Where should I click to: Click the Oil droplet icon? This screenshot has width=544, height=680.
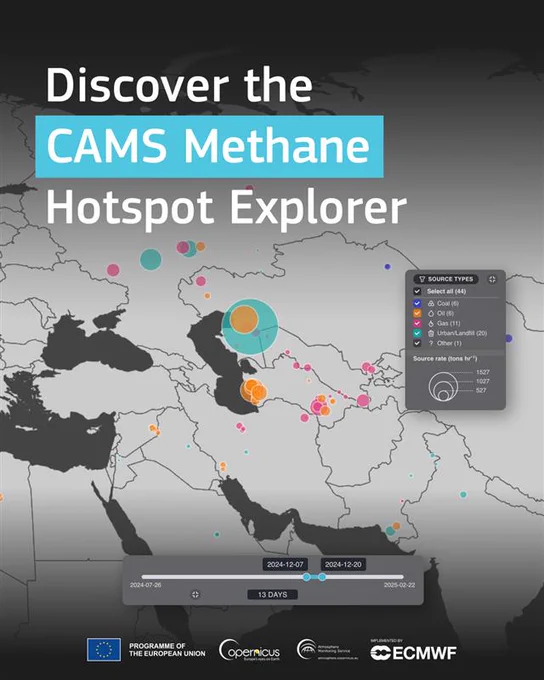click(431, 313)
